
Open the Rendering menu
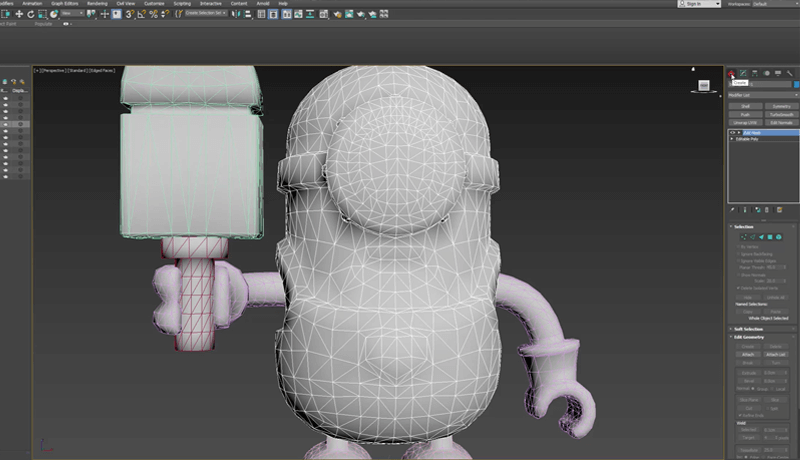[97, 4]
